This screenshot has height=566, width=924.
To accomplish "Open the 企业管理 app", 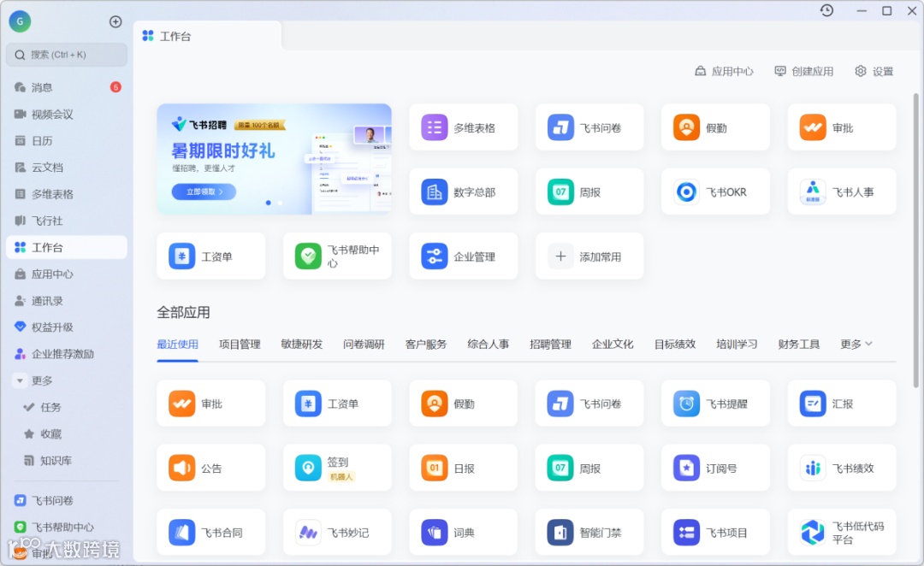I will pyautogui.click(x=463, y=256).
